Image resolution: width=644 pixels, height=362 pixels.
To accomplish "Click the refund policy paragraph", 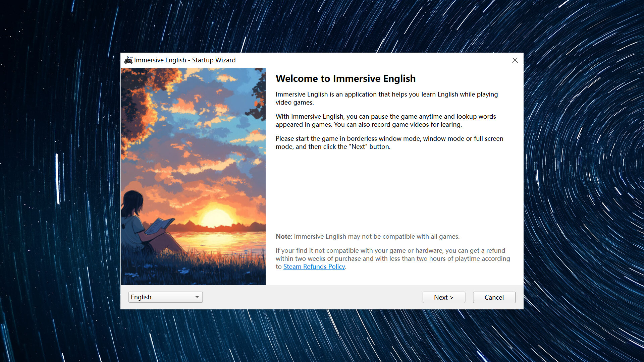I will pyautogui.click(x=392, y=258).
